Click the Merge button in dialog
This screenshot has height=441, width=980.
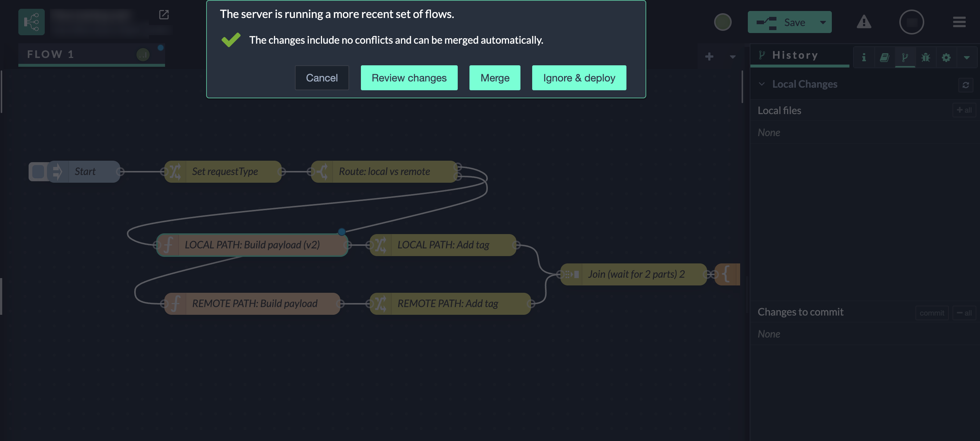click(494, 78)
